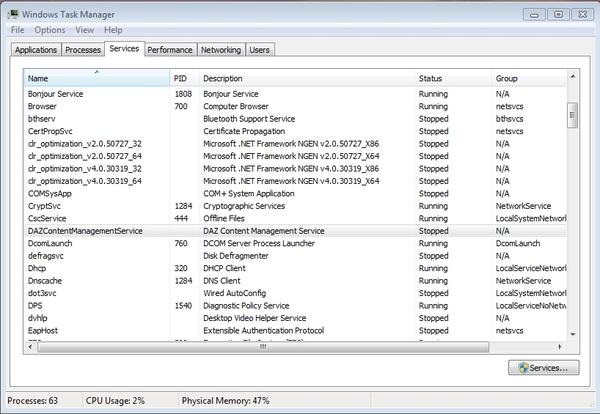The width and height of the screenshot is (600, 414).
Task: Click the vertical scrollbar thumb
Action: coord(572,115)
